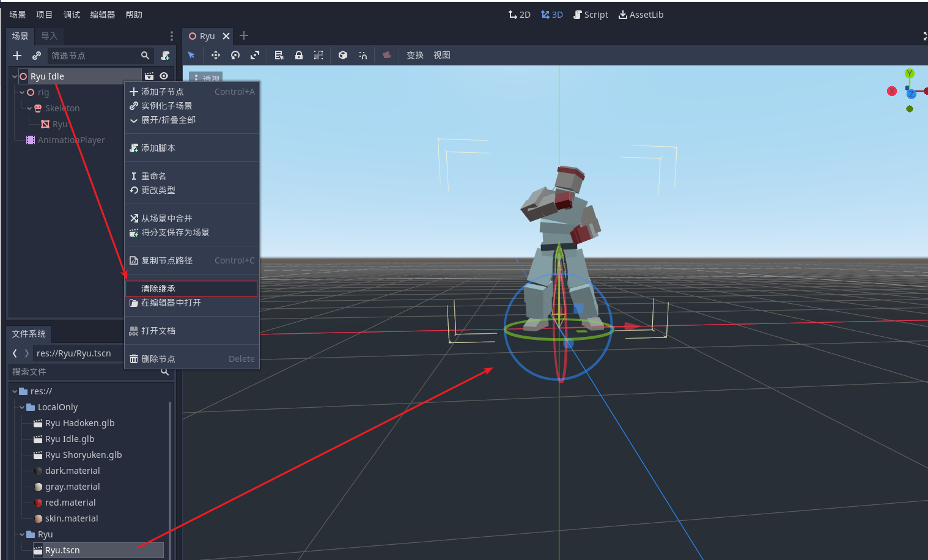Image resolution: width=928 pixels, height=560 pixels.
Task: Click the X axis on the gizmo
Action: (x=892, y=91)
